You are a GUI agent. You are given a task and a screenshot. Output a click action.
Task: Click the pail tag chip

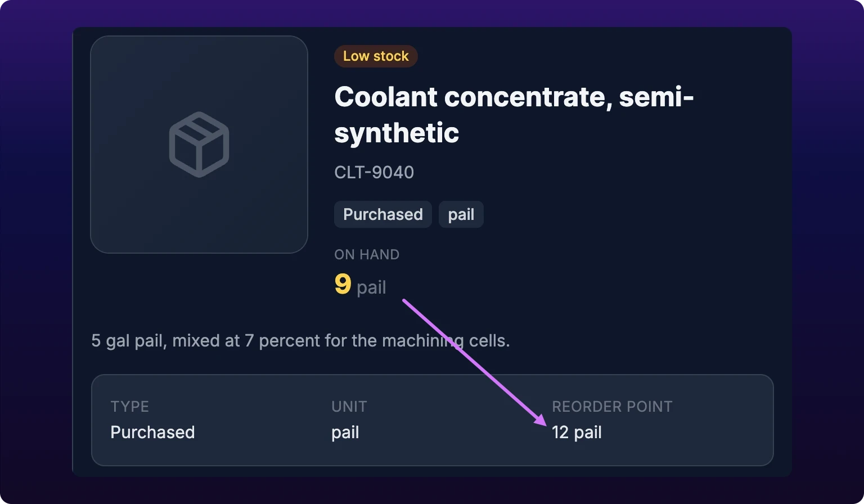[x=461, y=214]
